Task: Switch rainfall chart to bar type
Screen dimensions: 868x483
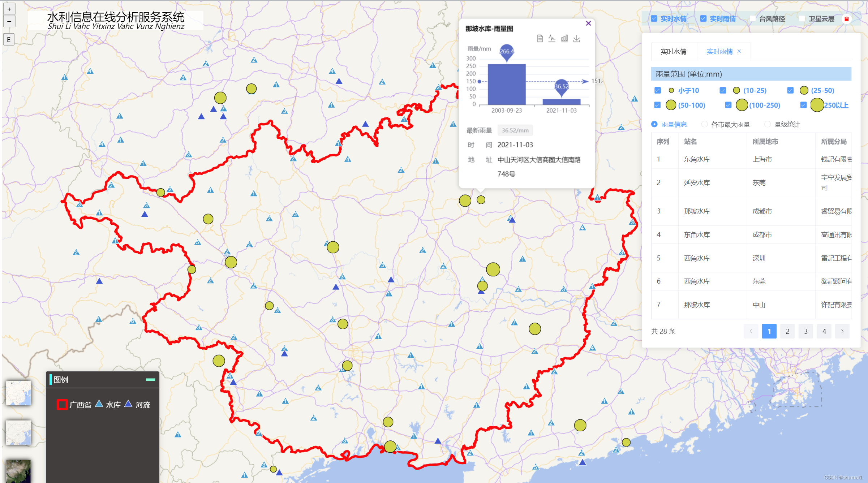Action: [564, 38]
